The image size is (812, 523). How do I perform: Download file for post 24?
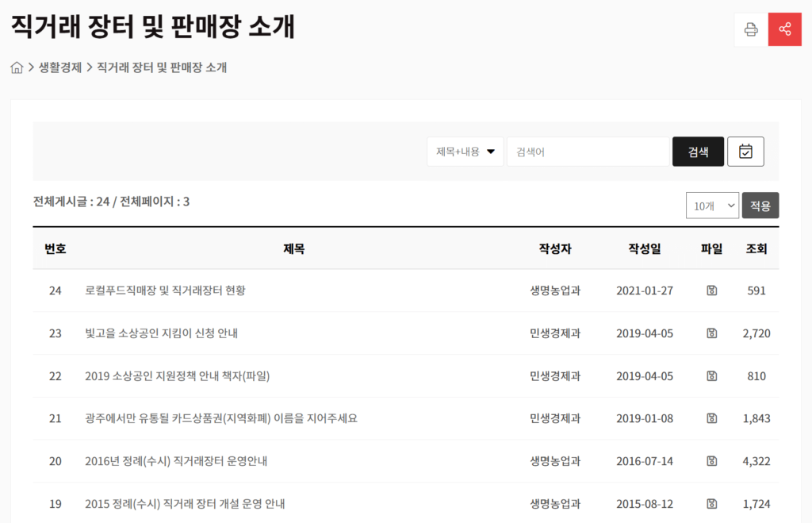tap(711, 290)
